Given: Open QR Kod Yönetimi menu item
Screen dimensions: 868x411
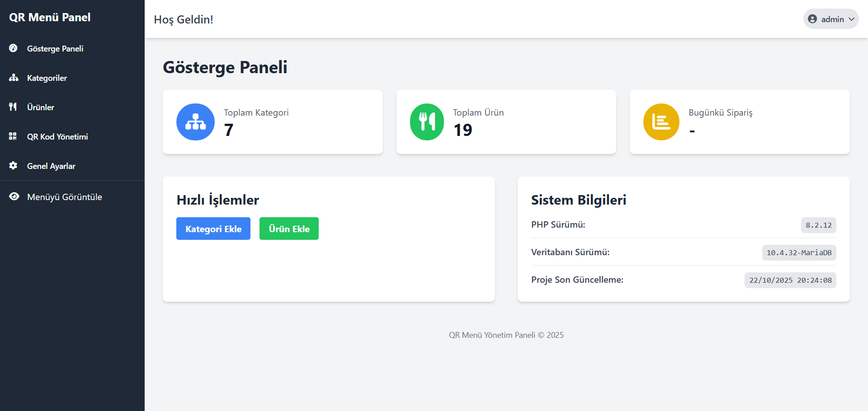Looking at the screenshot, I should click(x=57, y=137).
